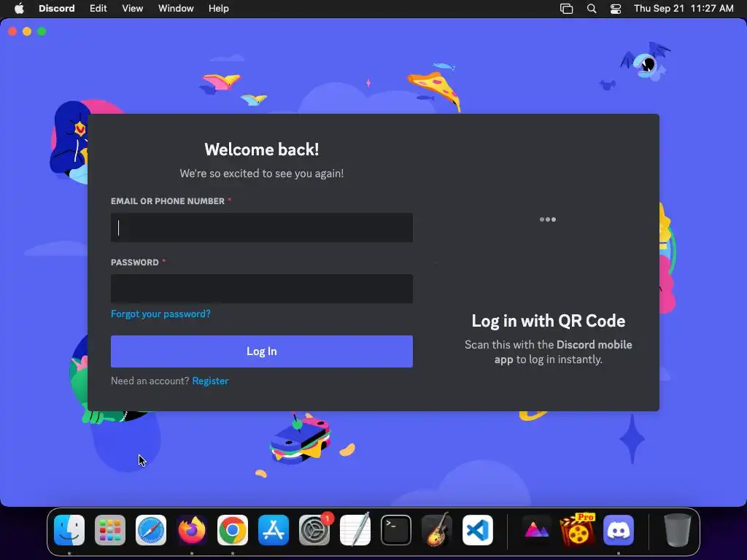Open Launchpad in the dock
The height and width of the screenshot is (560, 747).
pos(110,530)
